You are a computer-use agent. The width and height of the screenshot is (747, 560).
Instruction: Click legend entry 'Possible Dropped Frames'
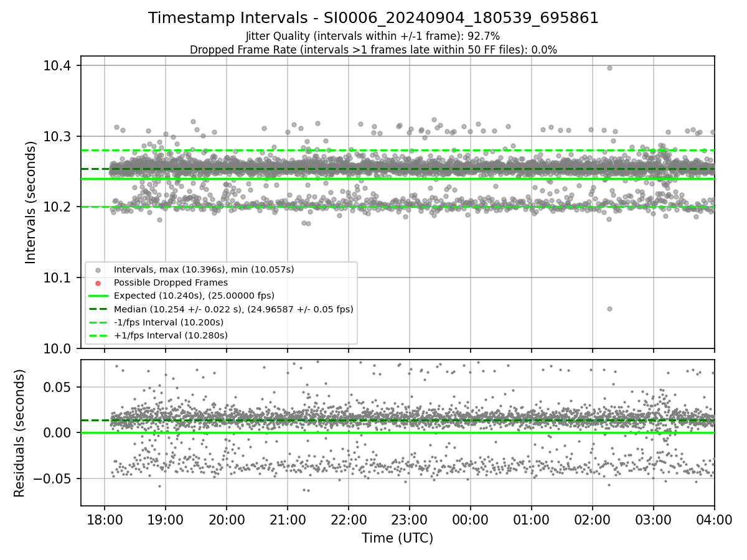pyautogui.click(x=171, y=282)
